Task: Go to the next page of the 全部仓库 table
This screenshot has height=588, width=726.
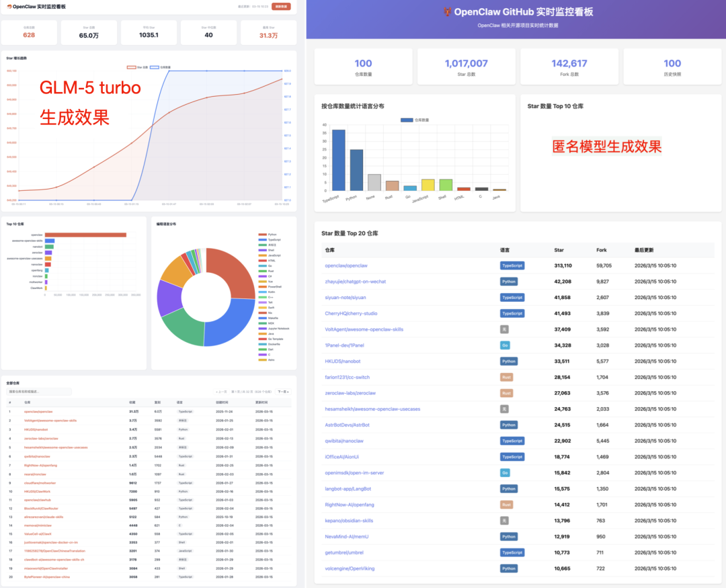Action: click(283, 392)
